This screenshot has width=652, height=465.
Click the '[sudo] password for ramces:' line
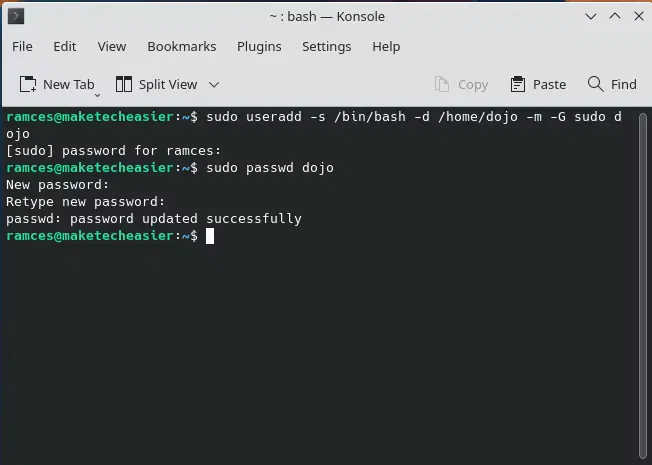tap(113, 151)
